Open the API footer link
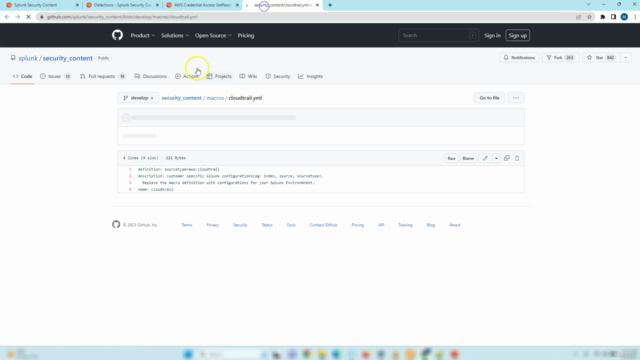The image size is (640, 360). coord(381,225)
